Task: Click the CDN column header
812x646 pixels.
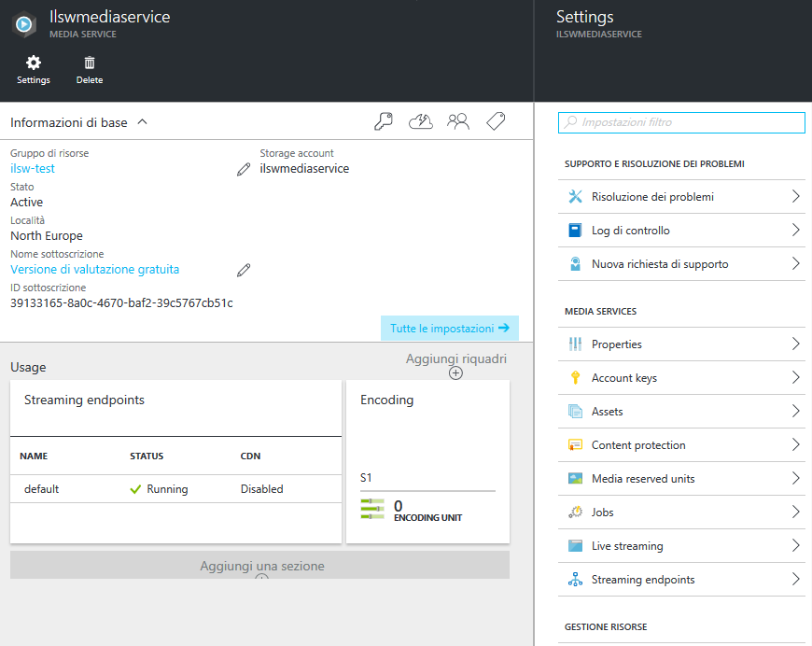Action: 251,456
